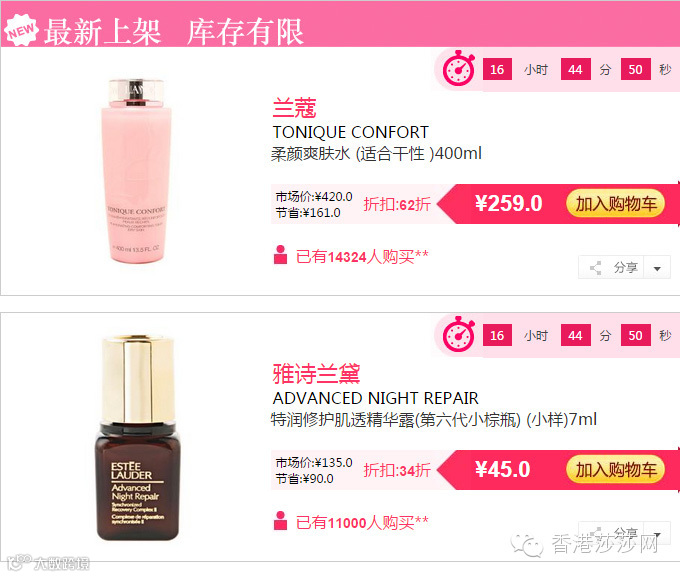The height and width of the screenshot is (577, 680).
Task: Click the ¥259.0 price tag
Action: [x=509, y=203]
